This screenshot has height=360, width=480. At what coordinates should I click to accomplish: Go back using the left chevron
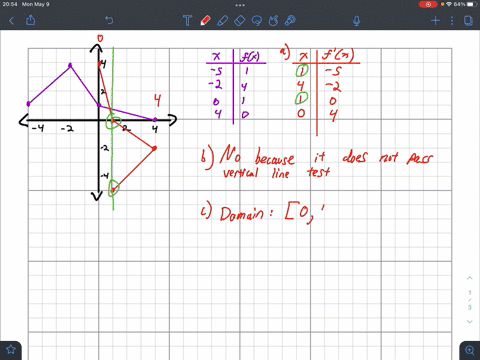click(11, 21)
